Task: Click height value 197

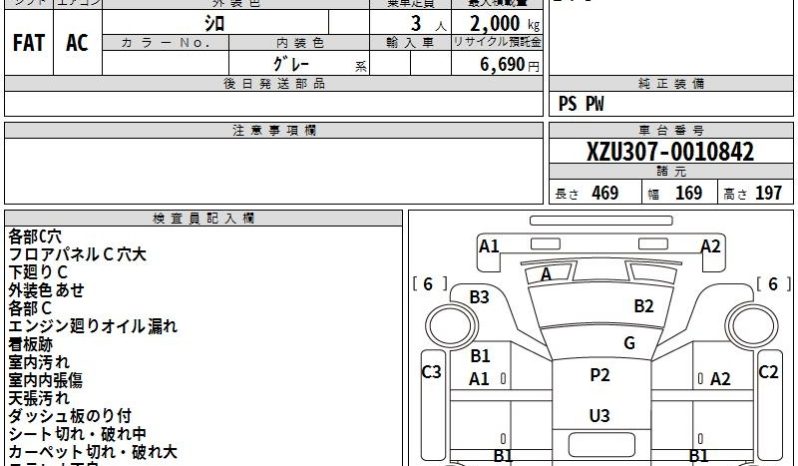Action: tap(768, 193)
